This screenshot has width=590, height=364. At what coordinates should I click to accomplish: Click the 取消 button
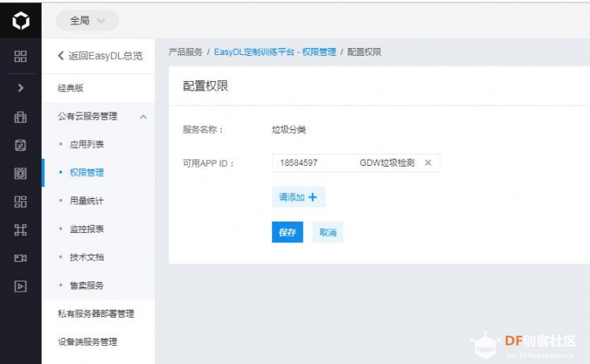pyautogui.click(x=328, y=233)
